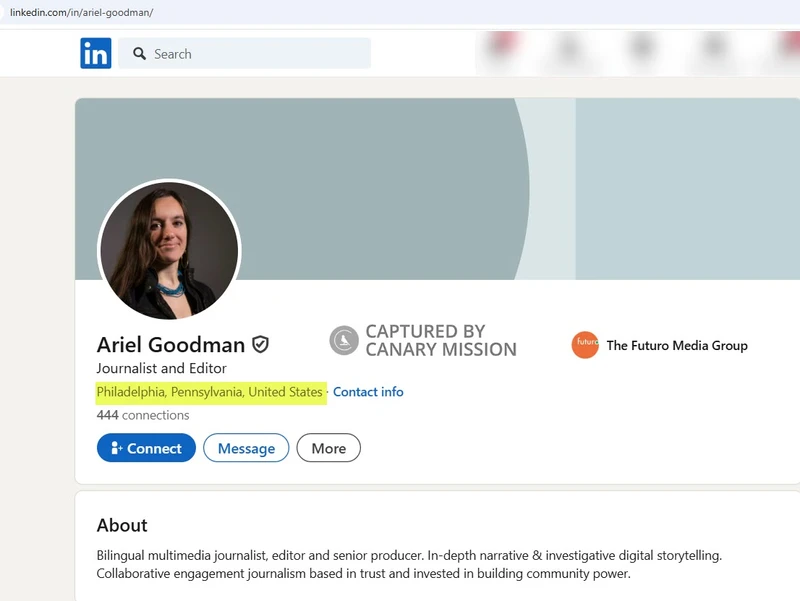Click the LinkedIn logo home icon
This screenshot has height=601, width=800.
95,53
